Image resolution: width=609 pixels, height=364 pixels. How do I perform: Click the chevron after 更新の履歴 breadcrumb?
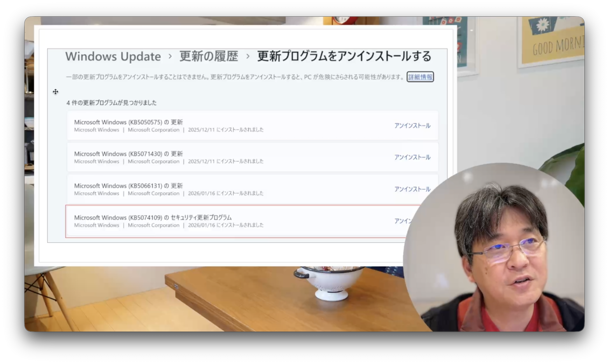pyautogui.click(x=248, y=56)
